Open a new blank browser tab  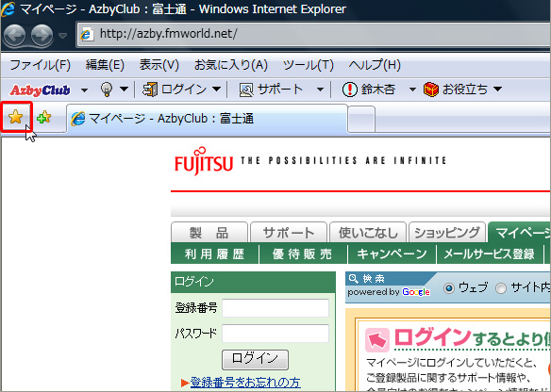[361, 120]
